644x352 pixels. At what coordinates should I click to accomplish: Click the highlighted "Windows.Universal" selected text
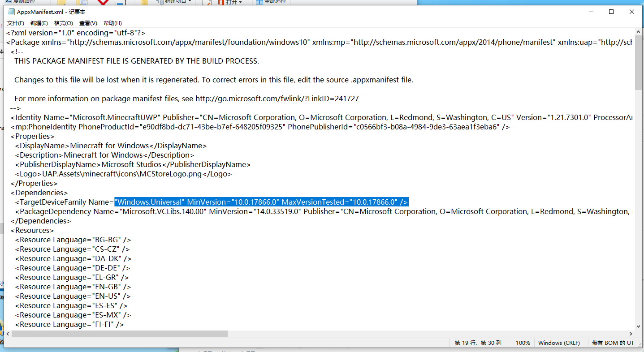click(150, 202)
